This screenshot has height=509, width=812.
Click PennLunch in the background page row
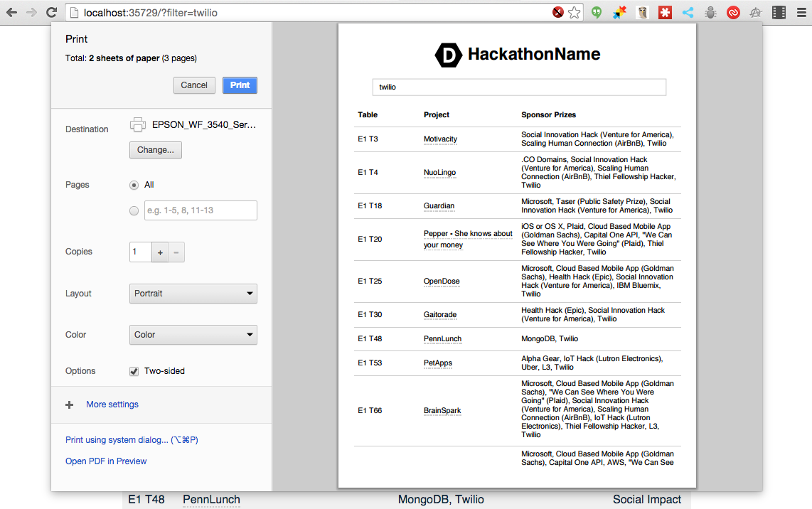click(211, 499)
